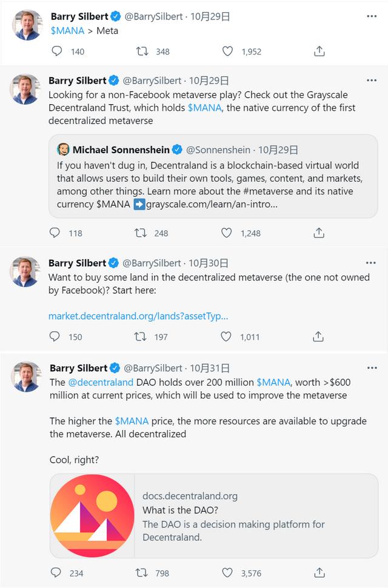Click the $MANA cashtag in the first tweet
Image resolution: width=388 pixels, height=588 pixels.
coord(67,30)
